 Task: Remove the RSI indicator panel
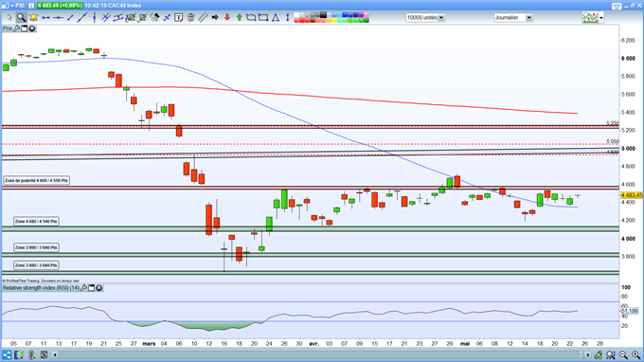pos(99,288)
